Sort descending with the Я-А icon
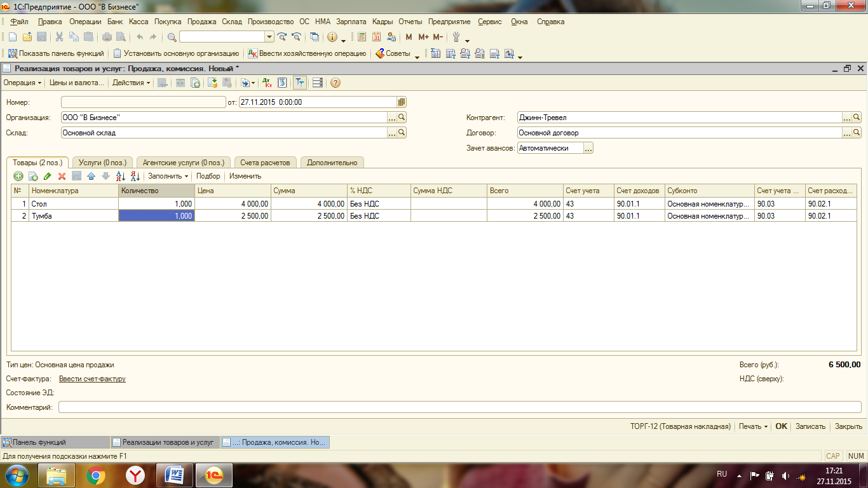 (135, 176)
